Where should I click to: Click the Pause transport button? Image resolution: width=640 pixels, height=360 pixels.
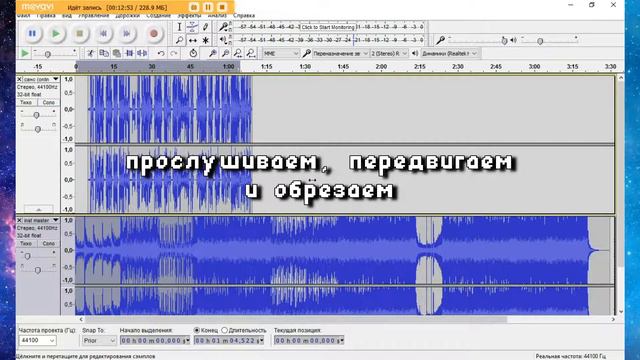(32, 33)
